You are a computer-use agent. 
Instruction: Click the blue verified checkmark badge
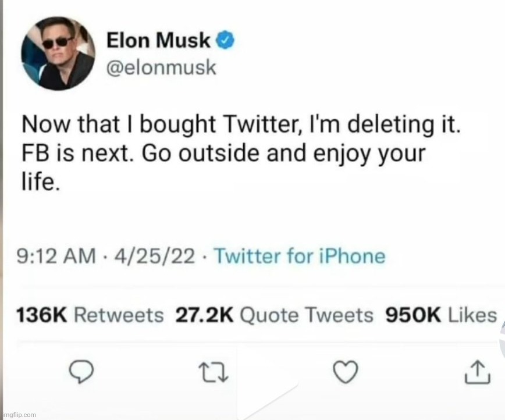pos(225,41)
